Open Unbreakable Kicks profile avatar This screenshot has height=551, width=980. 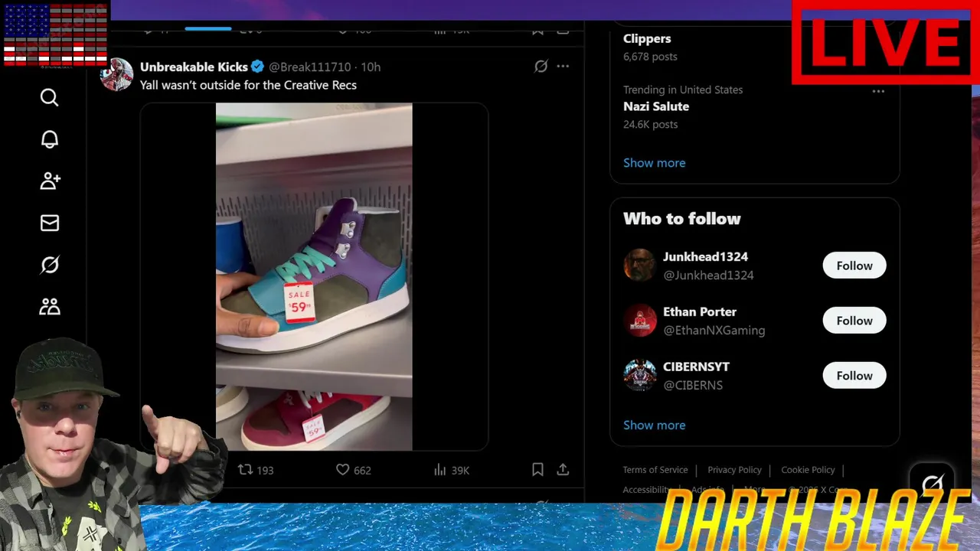click(x=116, y=74)
